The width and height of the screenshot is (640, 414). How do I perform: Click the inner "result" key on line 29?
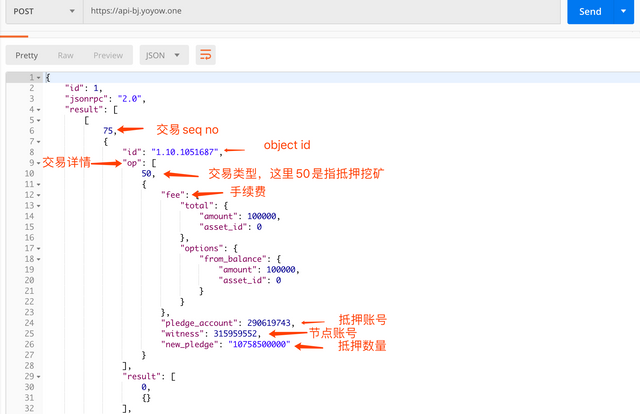pos(142,376)
